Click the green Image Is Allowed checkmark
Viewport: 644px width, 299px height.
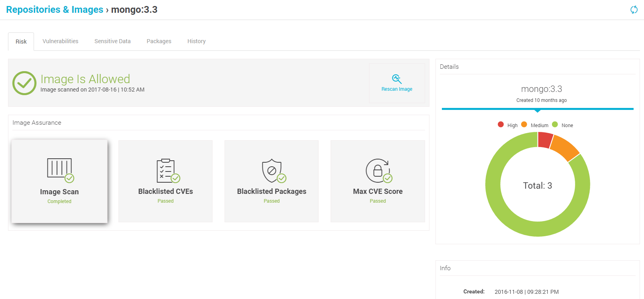point(24,83)
